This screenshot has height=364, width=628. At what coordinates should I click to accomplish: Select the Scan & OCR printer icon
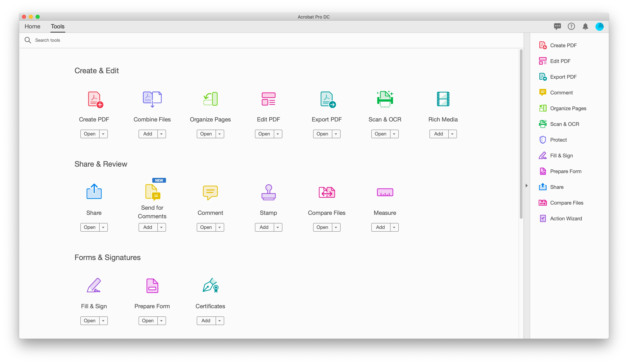(385, 99)
